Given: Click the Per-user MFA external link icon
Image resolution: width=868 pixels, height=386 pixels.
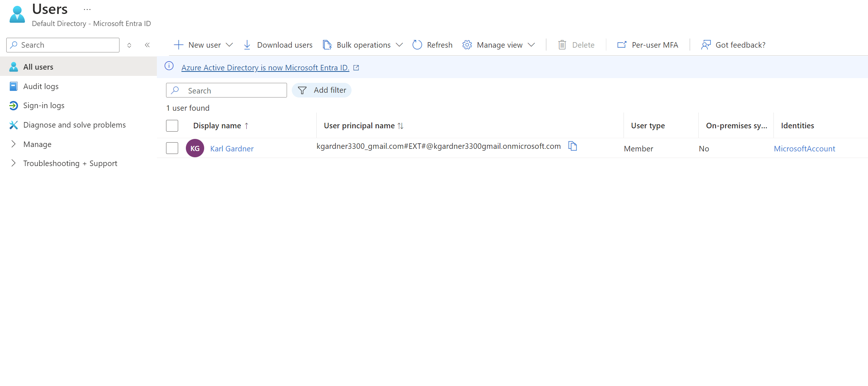Looking at the screenshot, I should pyautogui.click(x=622, y=45).
